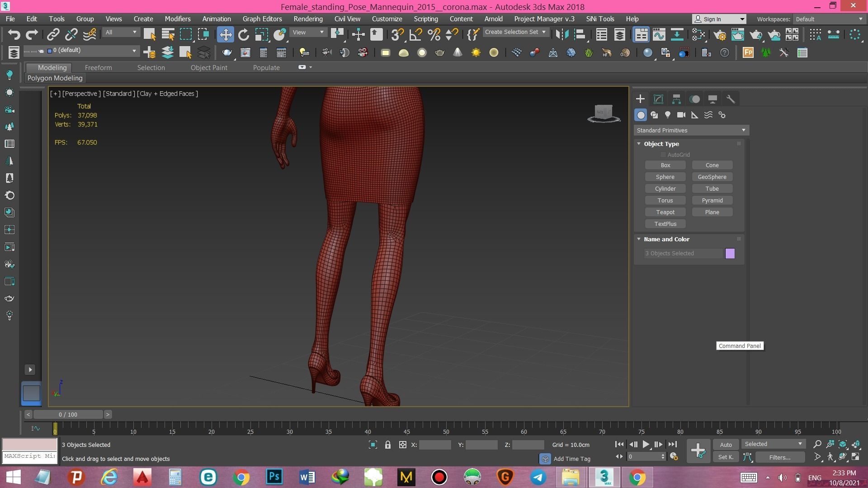868x488 pixels.
Task: Open the Layer Explorer icon
Action: click(x=619, y=34)
